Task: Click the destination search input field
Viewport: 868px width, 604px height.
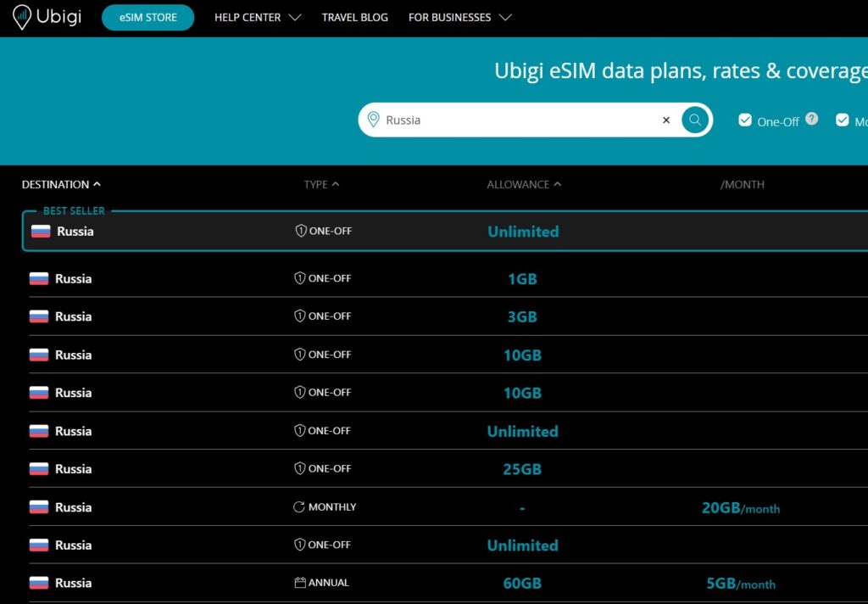Action: pos(517,120)
